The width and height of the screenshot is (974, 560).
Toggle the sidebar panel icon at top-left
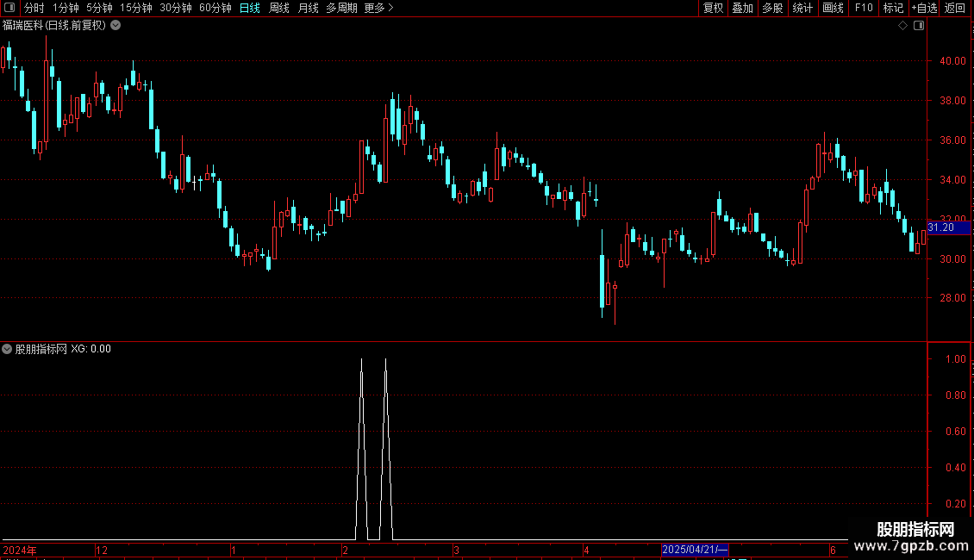(x=9, y=8)
